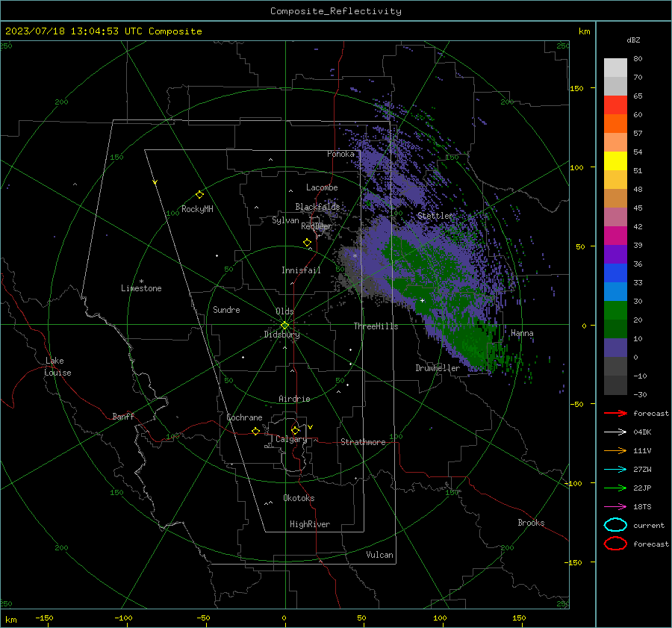Click the green 22JP arrow icon
Viewport: 672px width, 628px height.
tap(615, 488)
